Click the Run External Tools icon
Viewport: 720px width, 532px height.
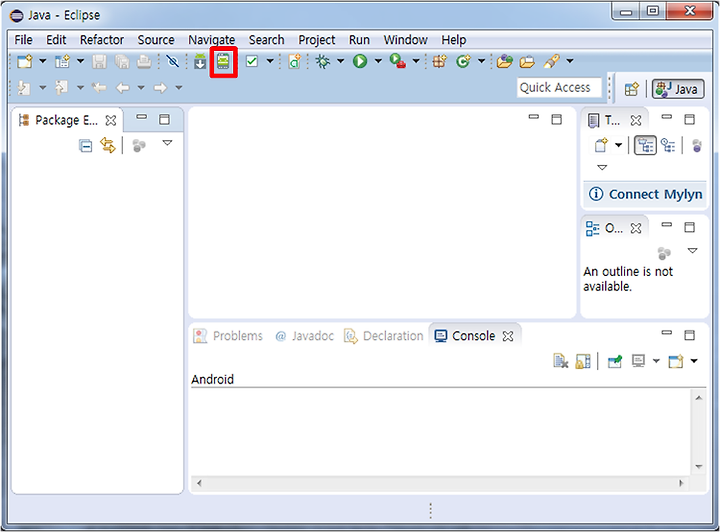coord(398,61)
